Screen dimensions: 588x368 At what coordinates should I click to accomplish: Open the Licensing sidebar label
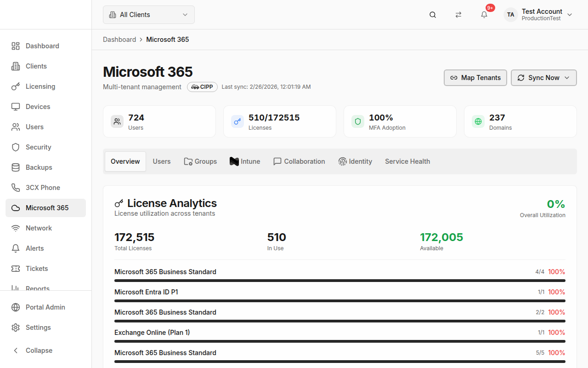pos(40,86)
